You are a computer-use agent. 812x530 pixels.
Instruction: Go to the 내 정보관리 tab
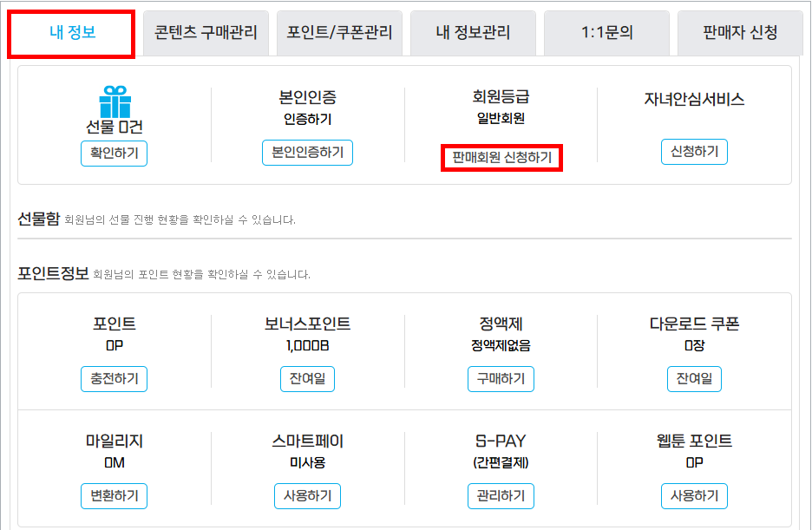[x=473, y=33]
